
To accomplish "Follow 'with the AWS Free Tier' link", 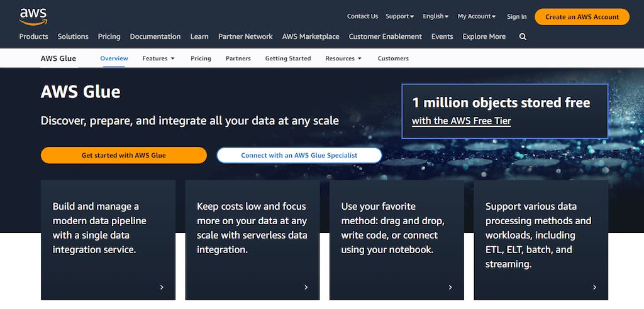I will 462,121.
